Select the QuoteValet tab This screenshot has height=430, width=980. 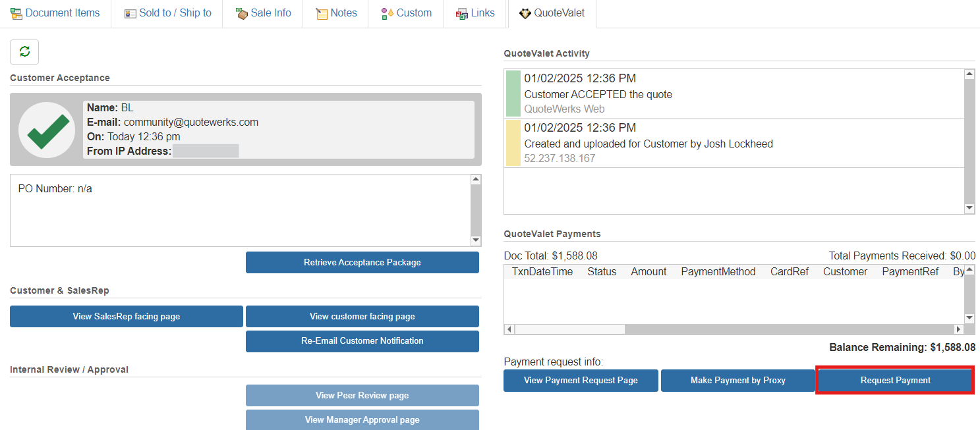pyautogui.click(x=552, y=13)
